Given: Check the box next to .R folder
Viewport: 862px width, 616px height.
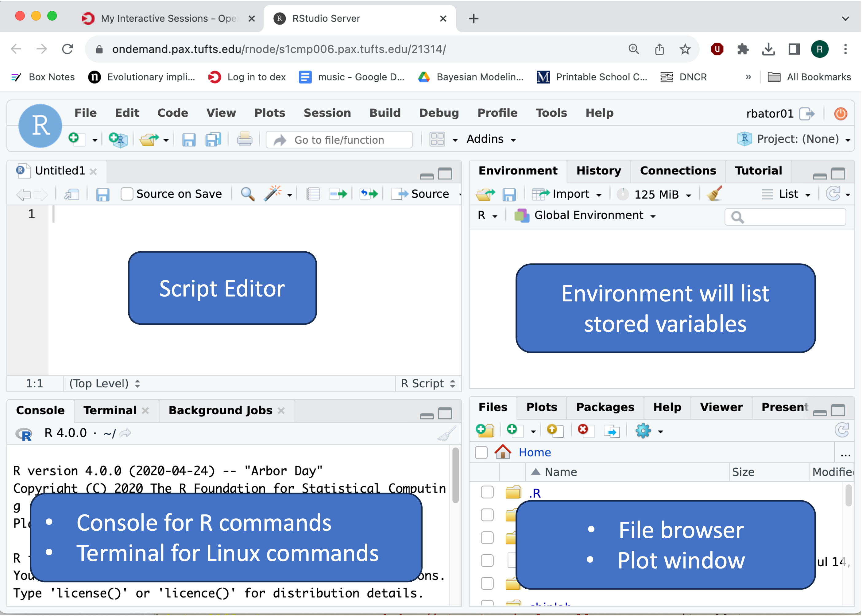Looking at the screenshot, I should click(487, 492).
